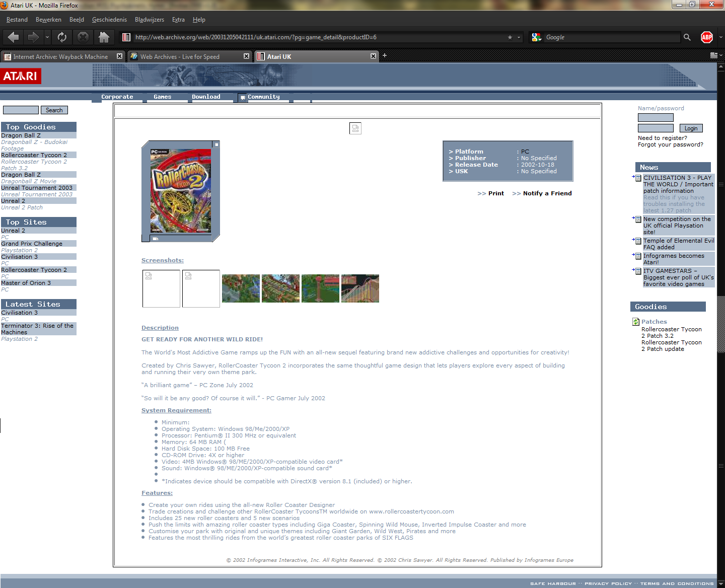Open the Bestand menu
This screenshot has height=588, width=725.
(x=17, y=20)
